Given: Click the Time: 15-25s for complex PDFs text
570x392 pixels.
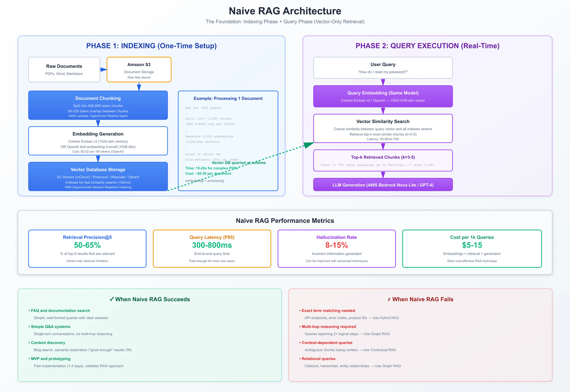Looking at the screenshot, I should [x=211, y=168].
